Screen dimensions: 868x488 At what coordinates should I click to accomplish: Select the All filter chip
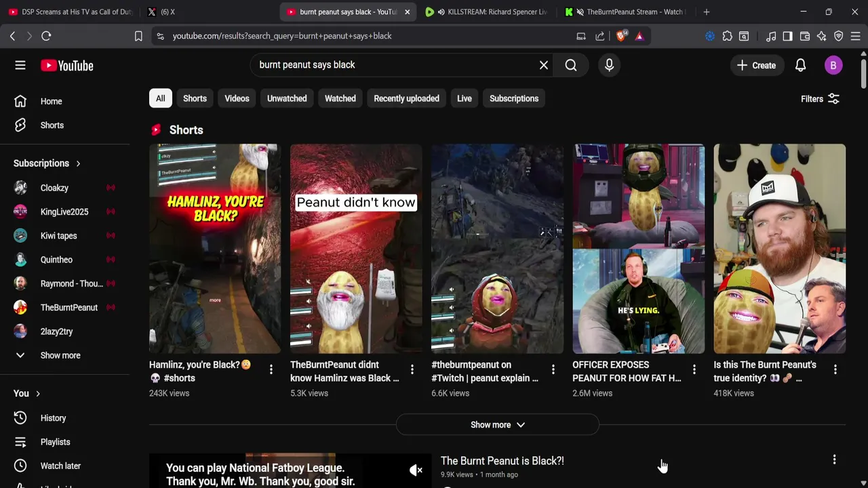pos(160,98)
